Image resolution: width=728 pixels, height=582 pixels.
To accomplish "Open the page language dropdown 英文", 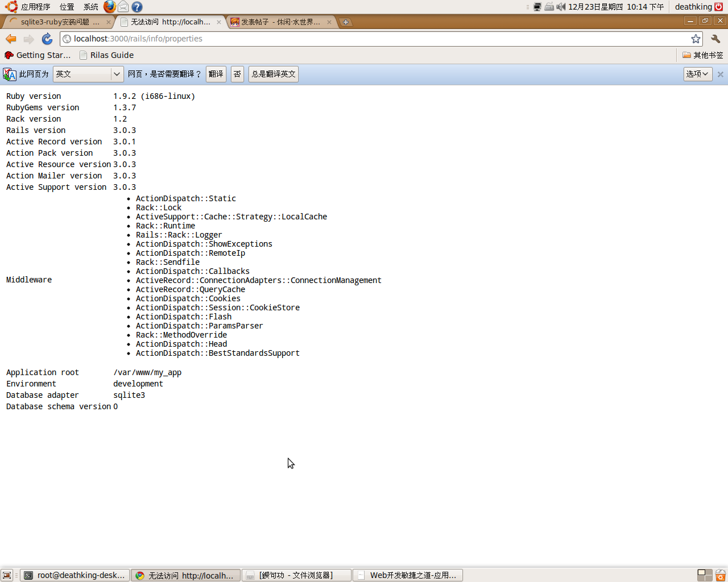I will (x=88, y=74).
